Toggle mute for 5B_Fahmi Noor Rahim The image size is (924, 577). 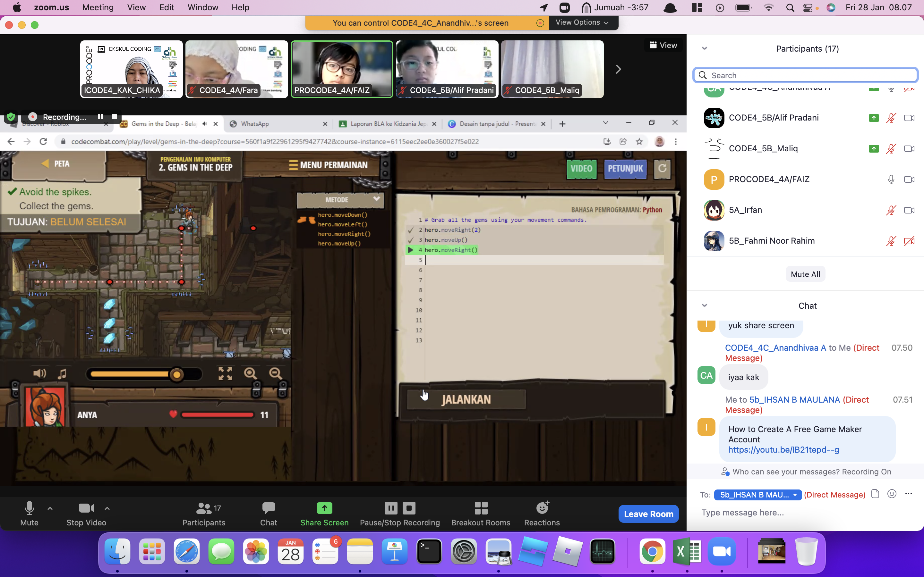[x=891, y=241]
